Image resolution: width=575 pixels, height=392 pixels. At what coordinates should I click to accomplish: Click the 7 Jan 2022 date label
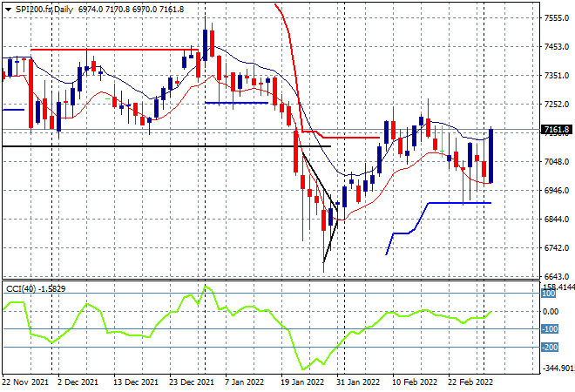(244, 382)
